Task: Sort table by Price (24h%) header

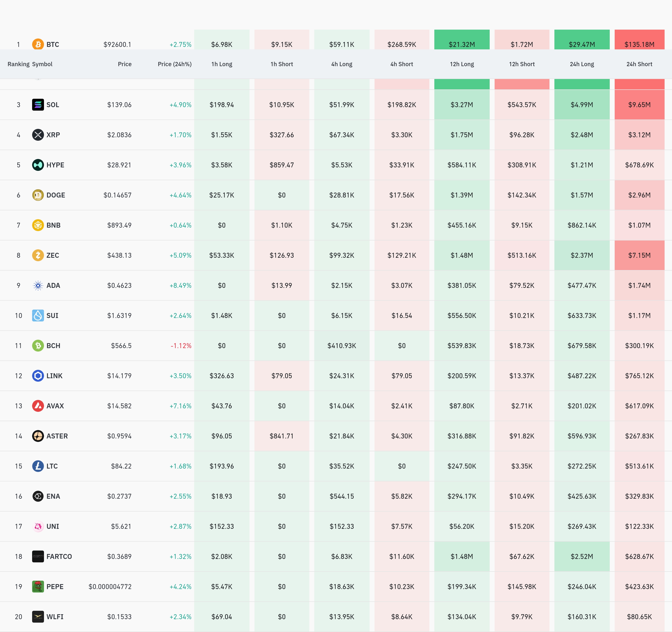Action: [174, 64]
